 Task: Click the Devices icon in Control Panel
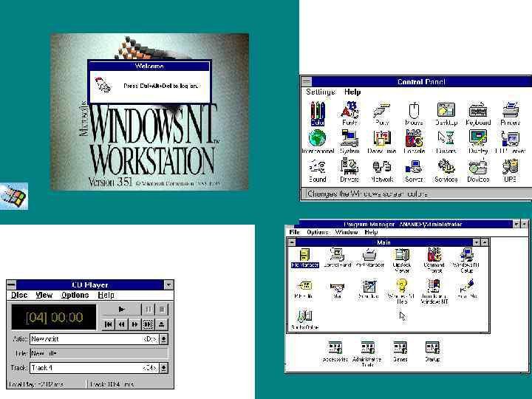click(x=478, y=171)
